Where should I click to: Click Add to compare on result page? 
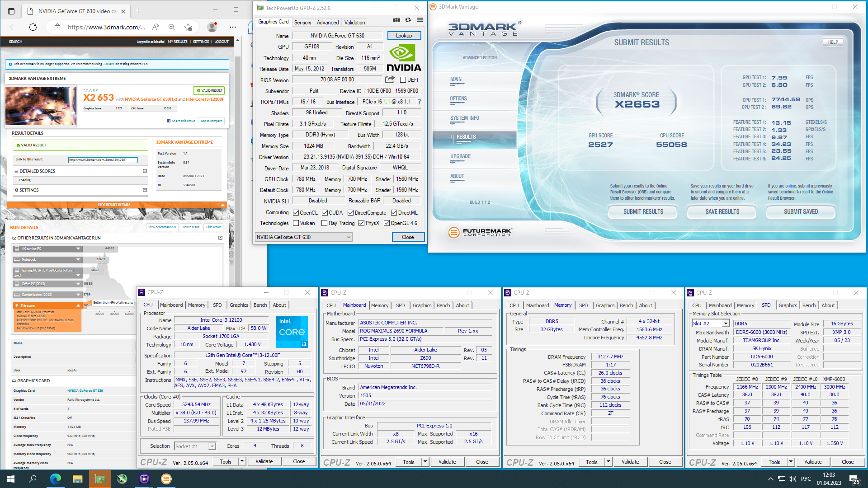211,121
